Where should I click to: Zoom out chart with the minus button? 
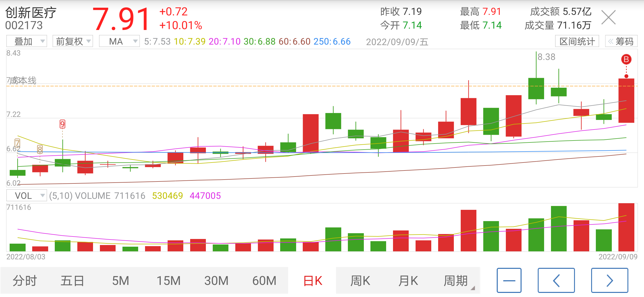point(509,280)
